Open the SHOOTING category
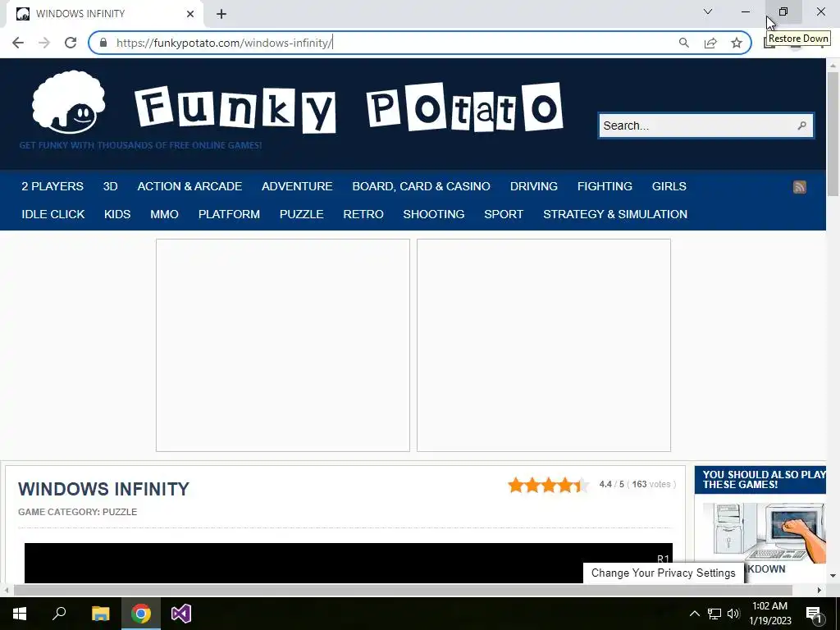The height and width of the screenshot is (630, 840). pos(433,214)
